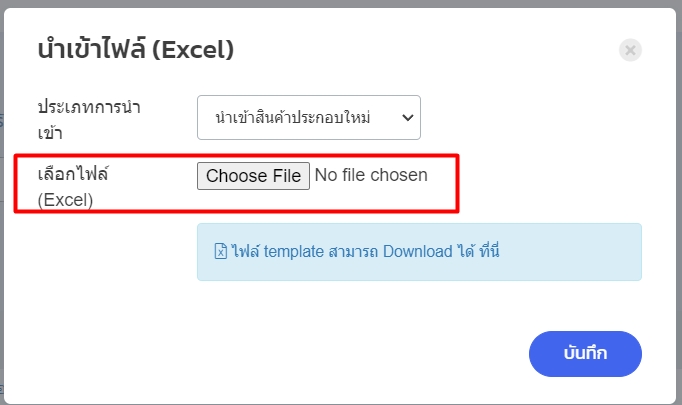The image size is (682, 405).
Task: Click the บันทึก save button
Action: coord(585,353)
